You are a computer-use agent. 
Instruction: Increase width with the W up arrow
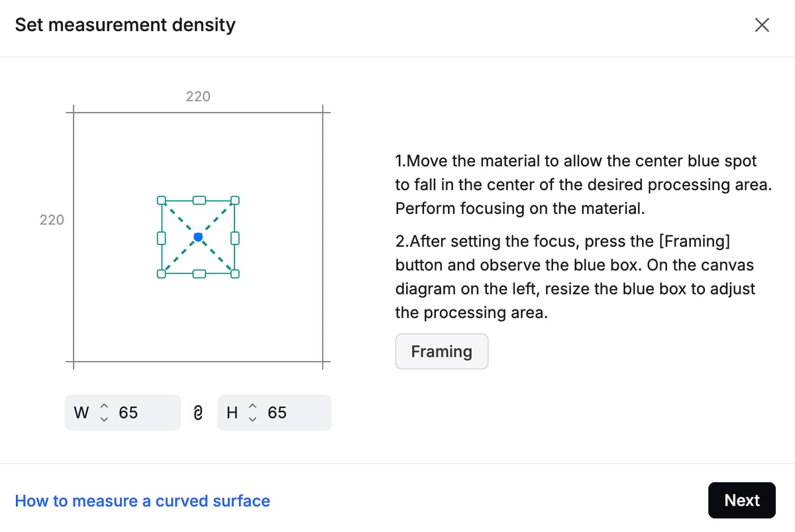(x=104, y=407)
